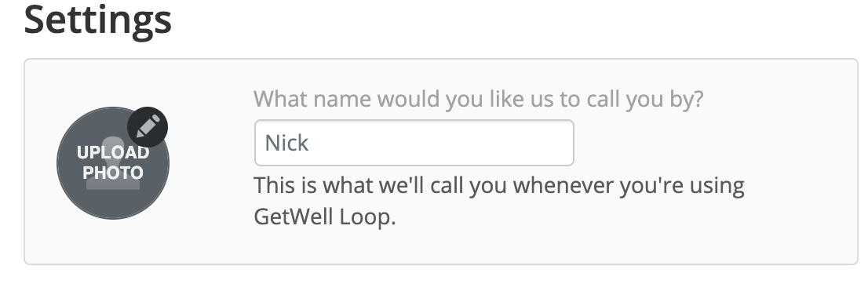Click the blank panel area below the avatar
The image size is (868, 284).
113,242
